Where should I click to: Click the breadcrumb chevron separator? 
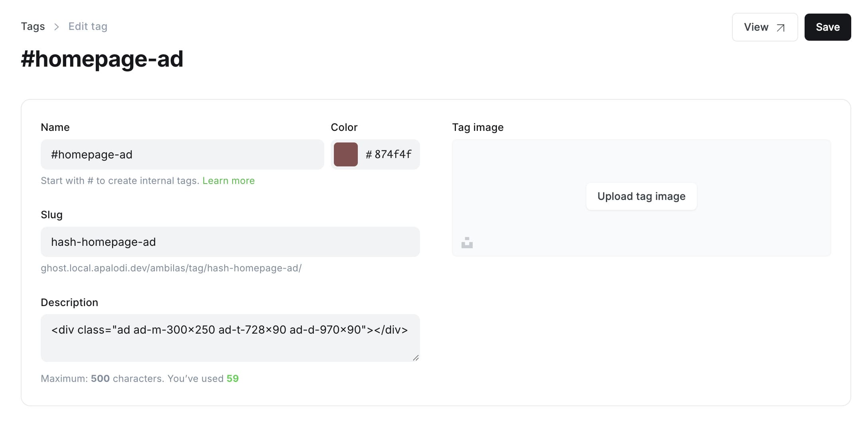[x=57, y=27]
